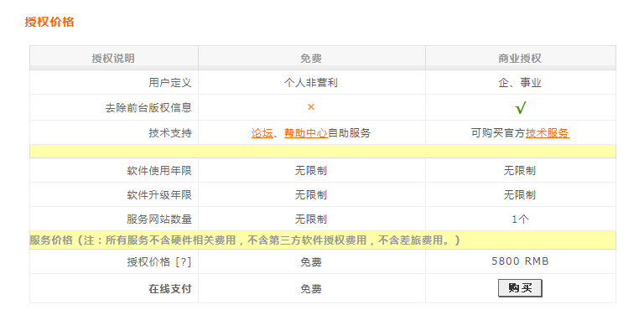Click the 5800 RMB price cell
This screenshot has height=315, width=644.
coord(520,261)
